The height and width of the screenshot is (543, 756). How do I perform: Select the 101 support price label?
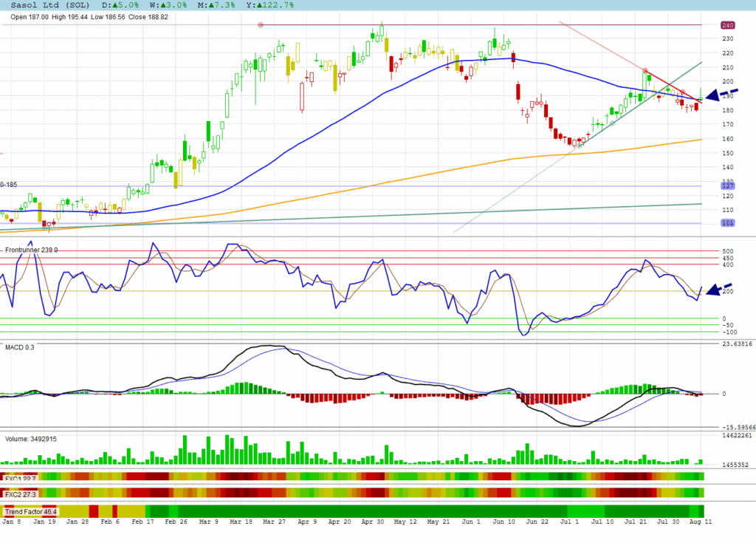click(x=727, y=223)
